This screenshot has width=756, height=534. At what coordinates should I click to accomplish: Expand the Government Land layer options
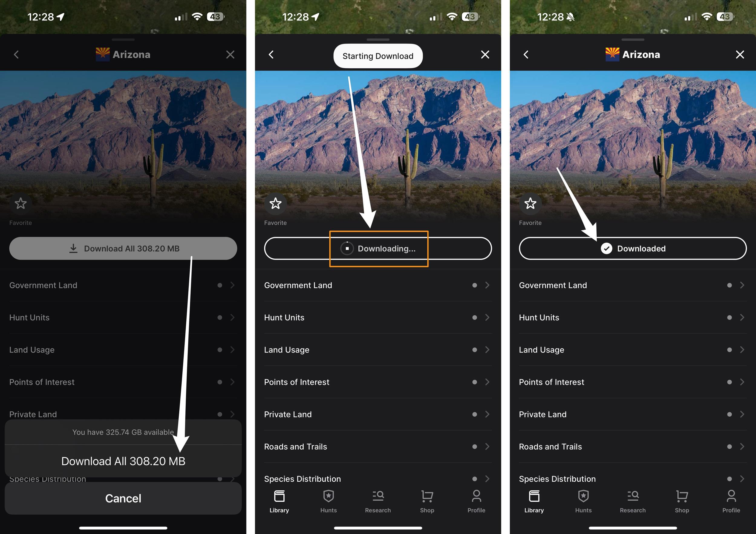coord(742,285)
